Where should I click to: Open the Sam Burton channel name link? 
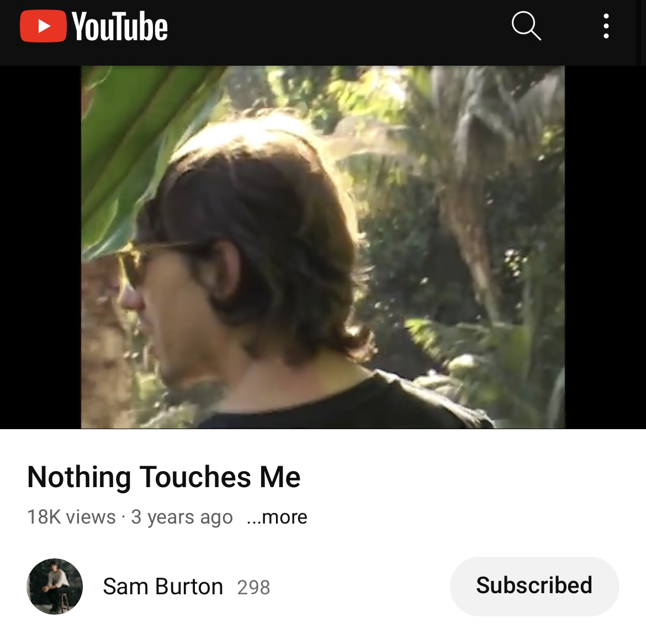163,587
